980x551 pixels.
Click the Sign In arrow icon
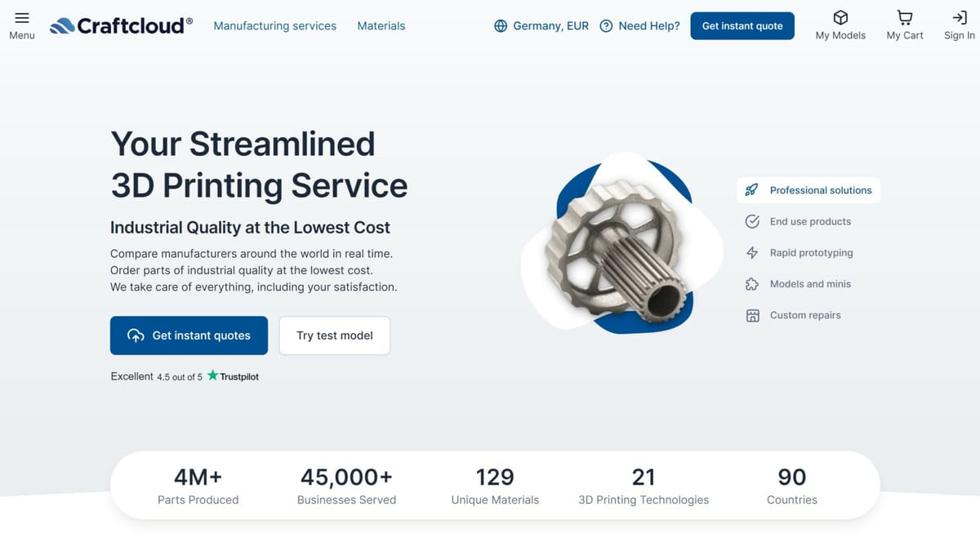click(x=960, y=17)
